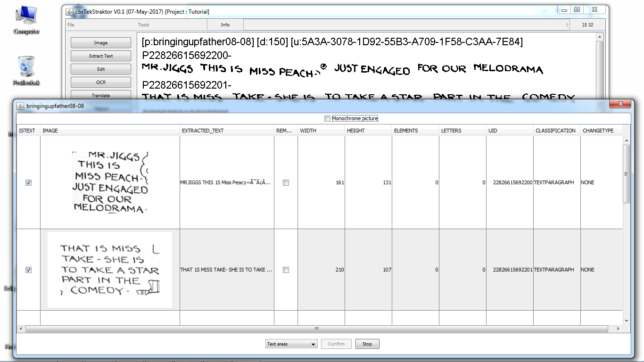Click the IMAGE column header
The image size is (644, 362).
[x=110, y=131]
